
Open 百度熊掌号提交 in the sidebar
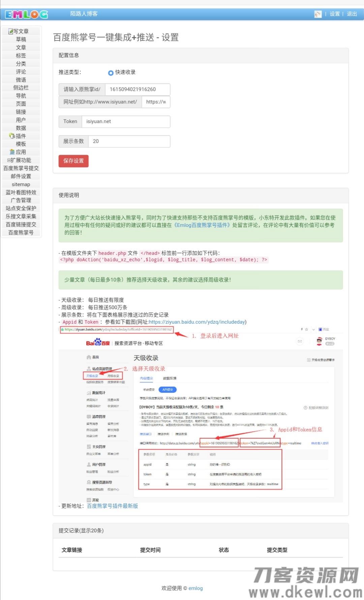(x=21, y=168)
